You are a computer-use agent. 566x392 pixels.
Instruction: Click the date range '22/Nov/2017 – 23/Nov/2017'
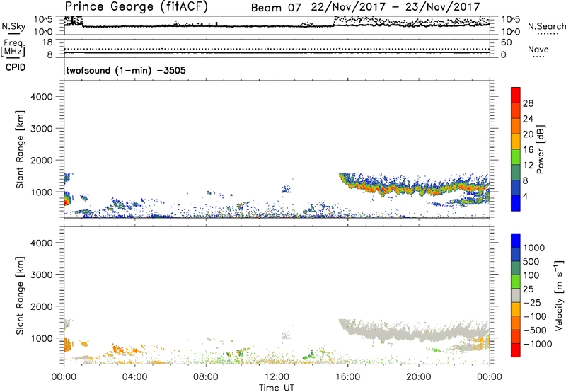[x=395, y=7]
